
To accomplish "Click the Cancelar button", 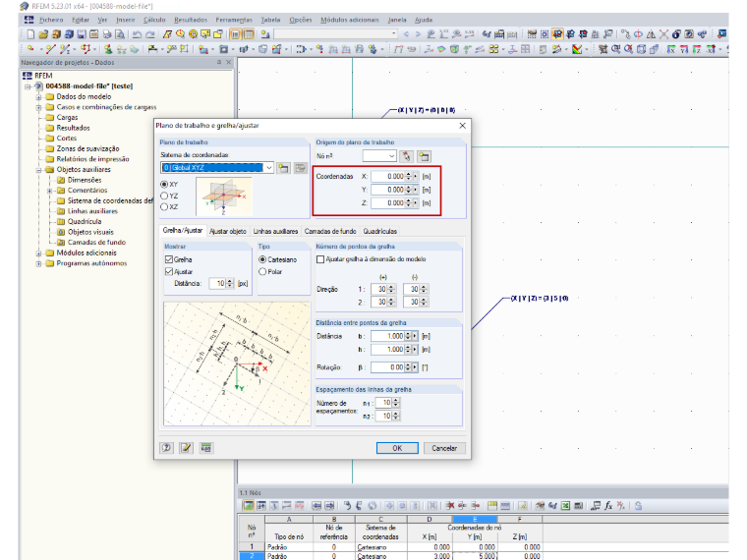I will point(444,448).
